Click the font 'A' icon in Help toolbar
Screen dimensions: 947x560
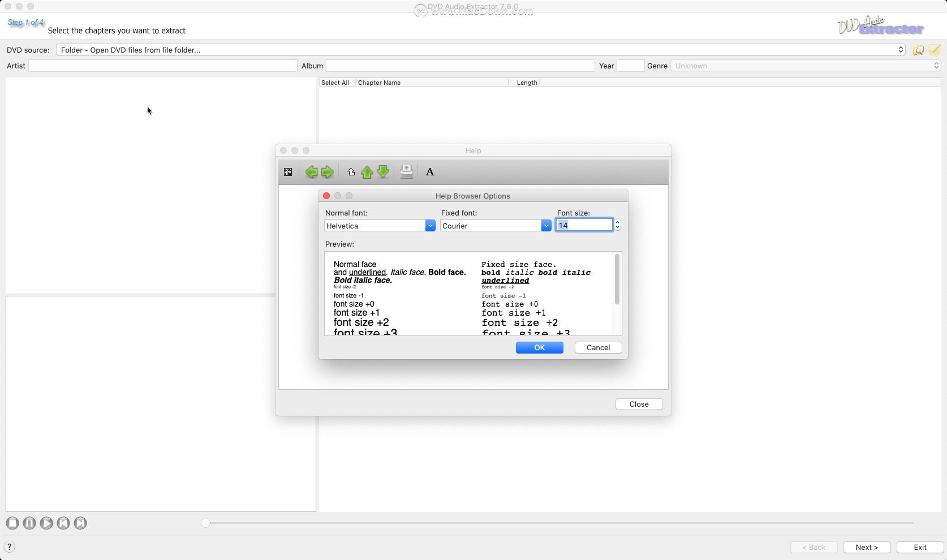(x=430, y=171)
